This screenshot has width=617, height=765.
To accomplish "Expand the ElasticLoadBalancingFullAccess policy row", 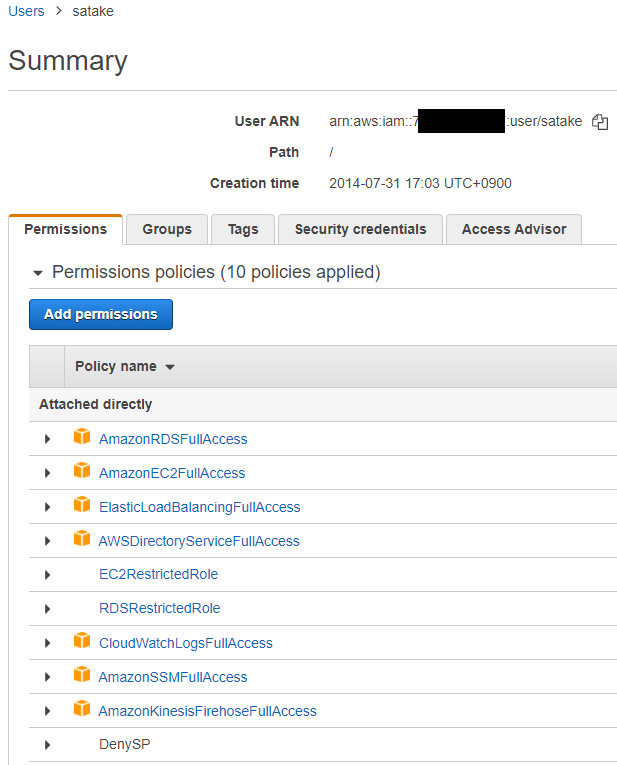I will [47, 507].
